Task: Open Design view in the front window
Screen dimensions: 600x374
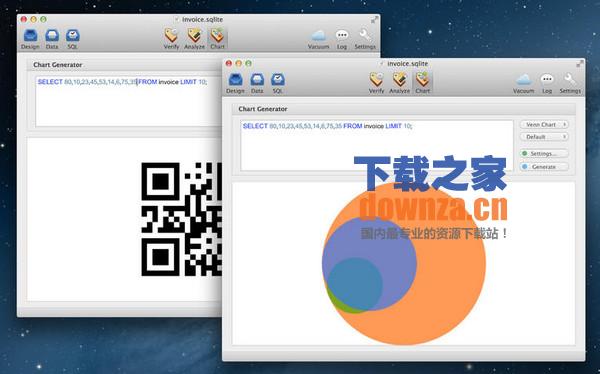Action: (x=235, y=83)
